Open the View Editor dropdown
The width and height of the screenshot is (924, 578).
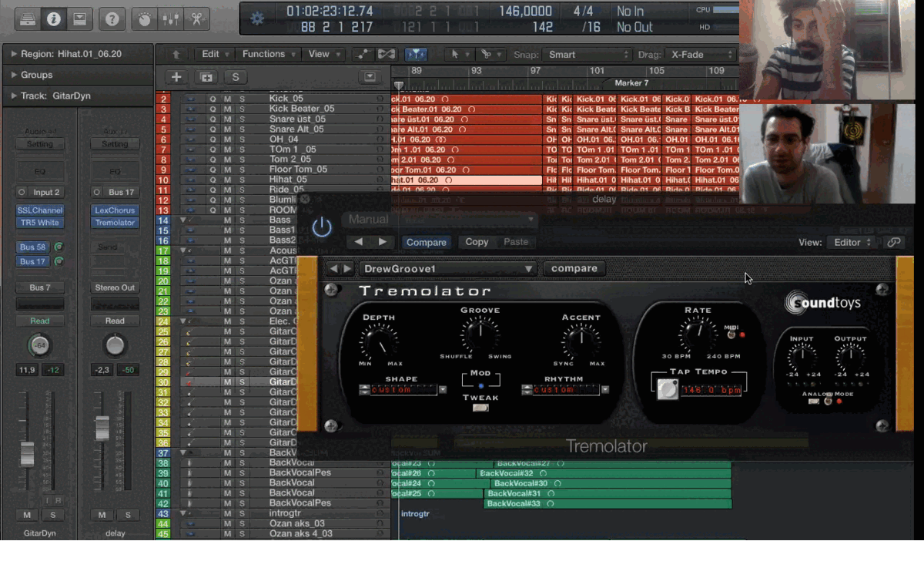coord(852,242)
